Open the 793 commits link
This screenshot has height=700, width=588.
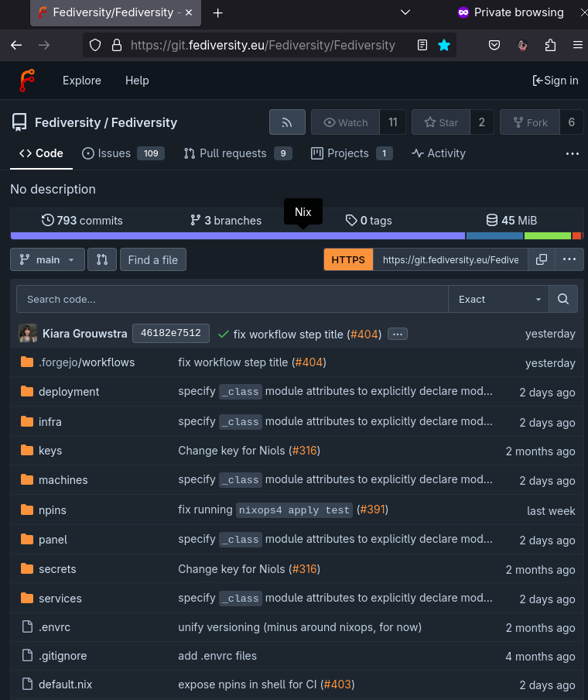(x=82, y=221)
